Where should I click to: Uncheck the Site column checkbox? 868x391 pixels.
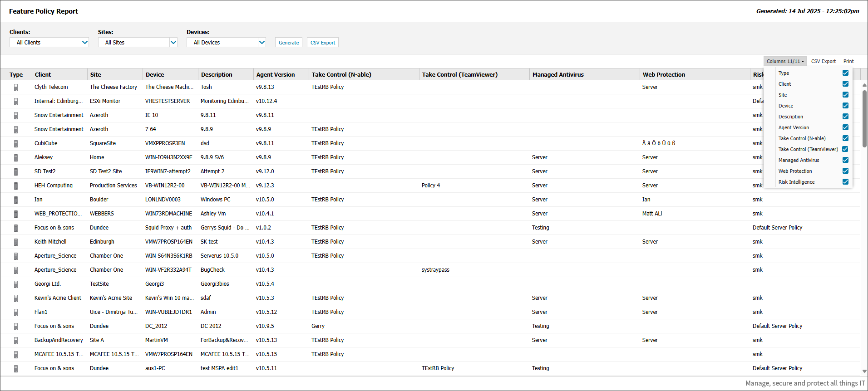tap(845, 95)
